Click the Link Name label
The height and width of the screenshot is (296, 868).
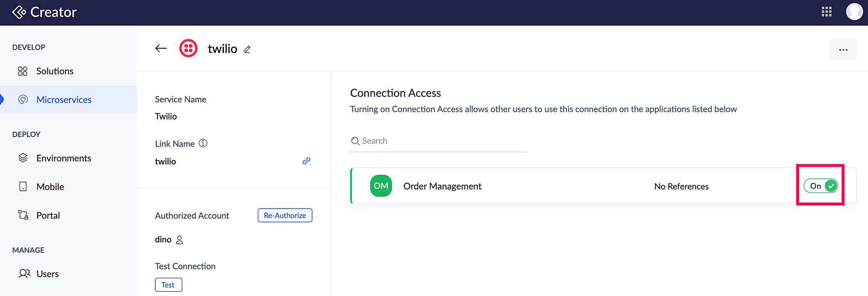[x=174, y=143]
